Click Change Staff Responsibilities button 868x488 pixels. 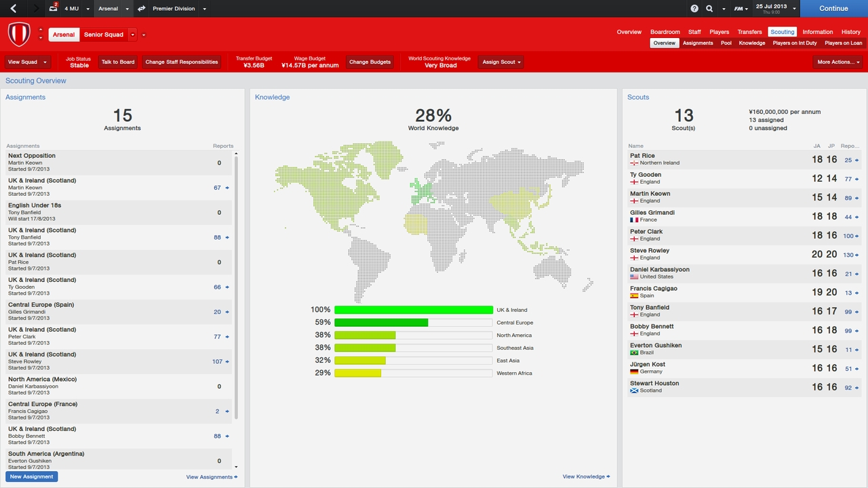(182, 62)
